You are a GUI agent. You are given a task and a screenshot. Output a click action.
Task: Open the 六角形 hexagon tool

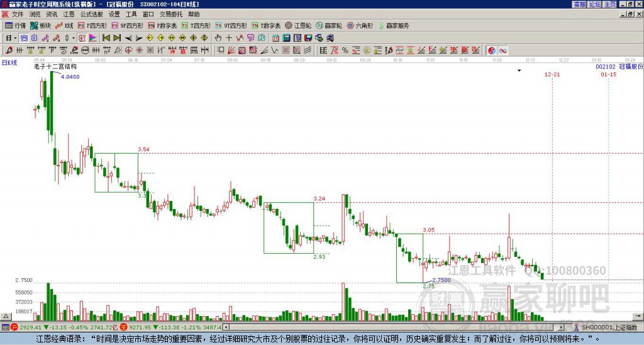click(x=360, y=25)
